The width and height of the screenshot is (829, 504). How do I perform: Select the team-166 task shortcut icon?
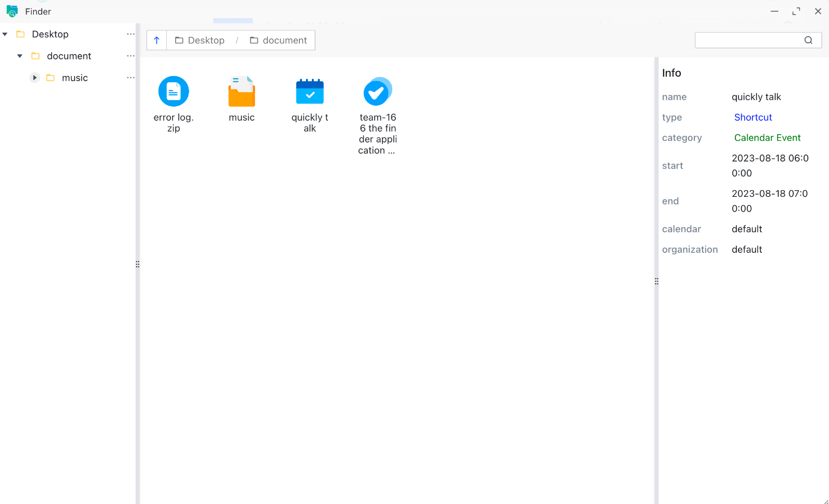[378, 92]
